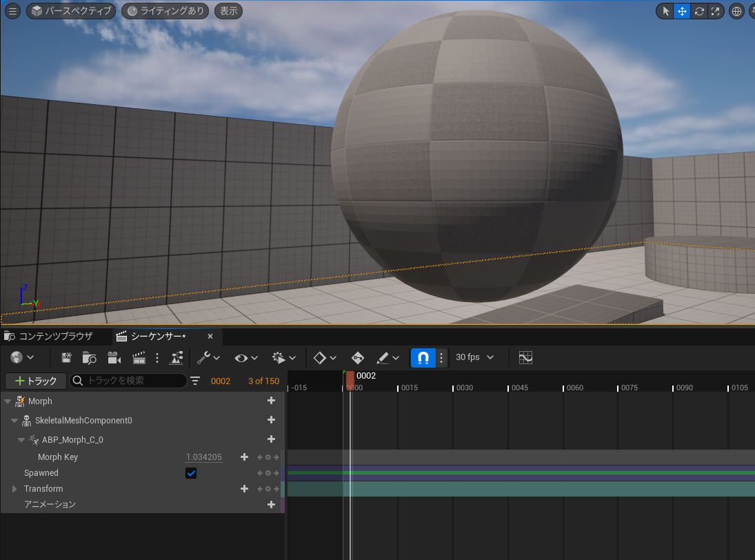Expand the Transform track

(14, 489)
